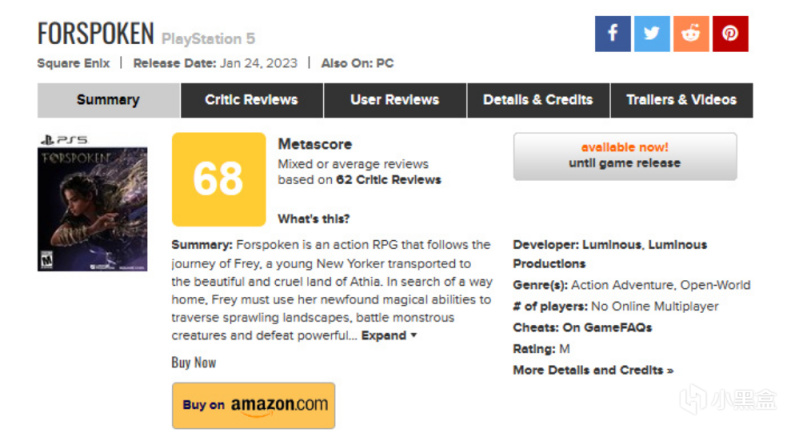Click the What's this? link
The height and width of the screenshot is (433, 799).
coord(314,219)
